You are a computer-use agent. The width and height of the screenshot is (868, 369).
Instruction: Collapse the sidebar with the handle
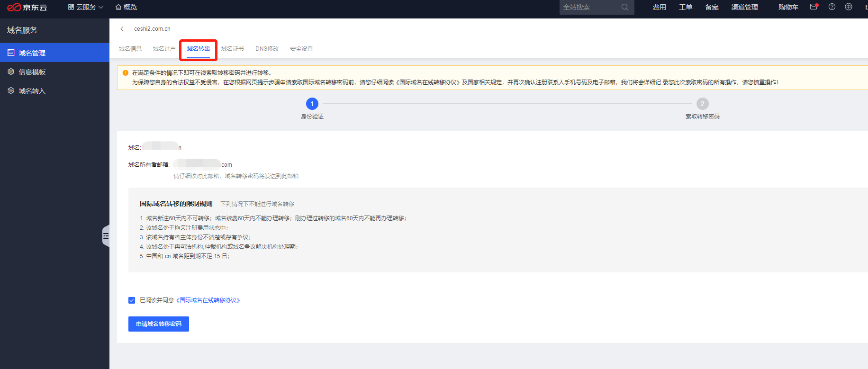[x=106, y=236]
